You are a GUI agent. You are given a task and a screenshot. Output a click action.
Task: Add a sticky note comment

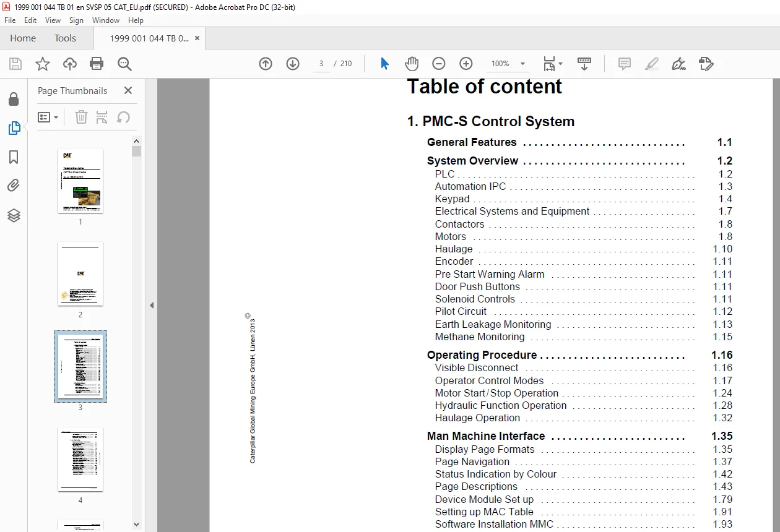click(625, 64)
